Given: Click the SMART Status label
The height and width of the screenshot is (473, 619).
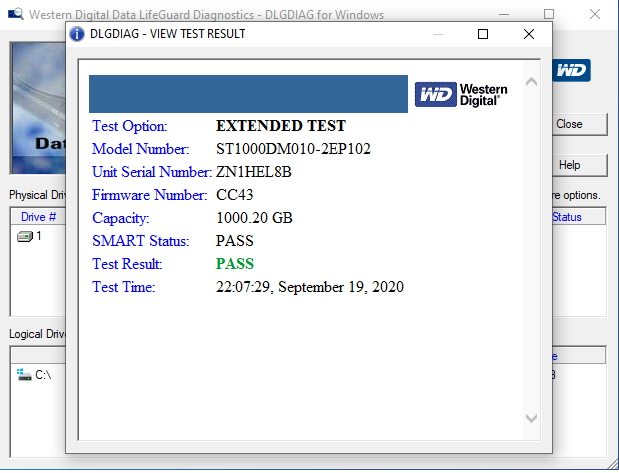Looking at the screenshot, I should 141,241.
